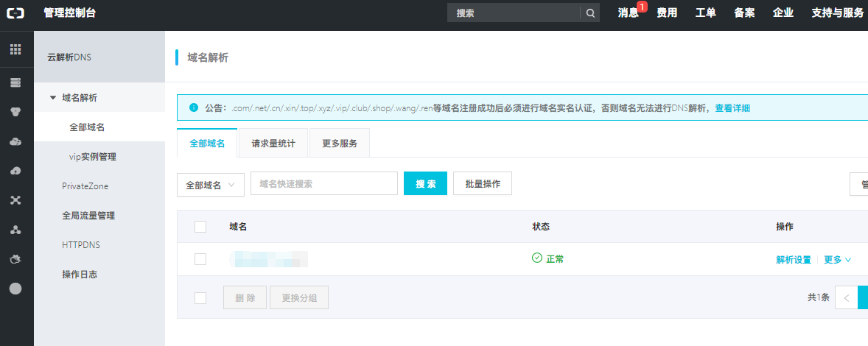
Task: Click the 更换分组 button
Action: tap(299, 297)
